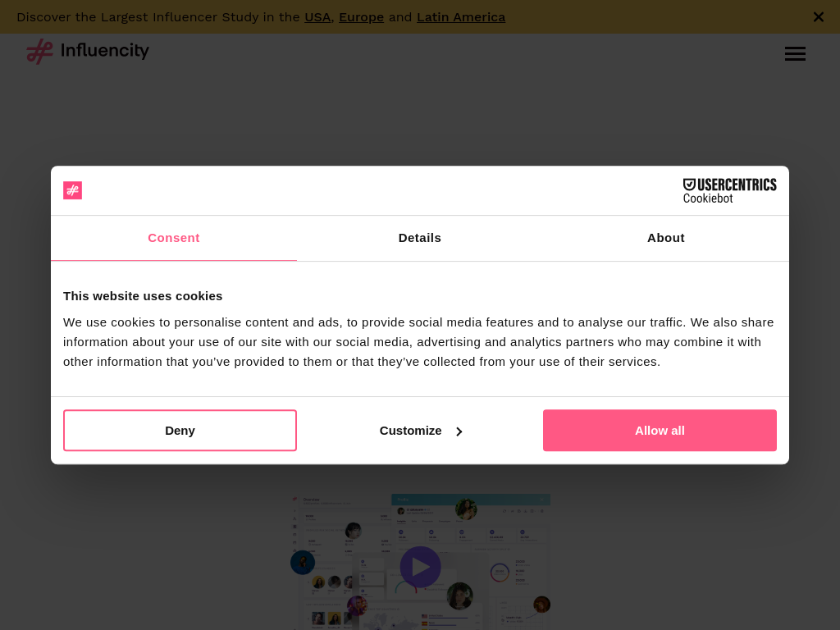Click the Influencity wordmark text in header
840x630 pixels.
(x=105, y=51)
